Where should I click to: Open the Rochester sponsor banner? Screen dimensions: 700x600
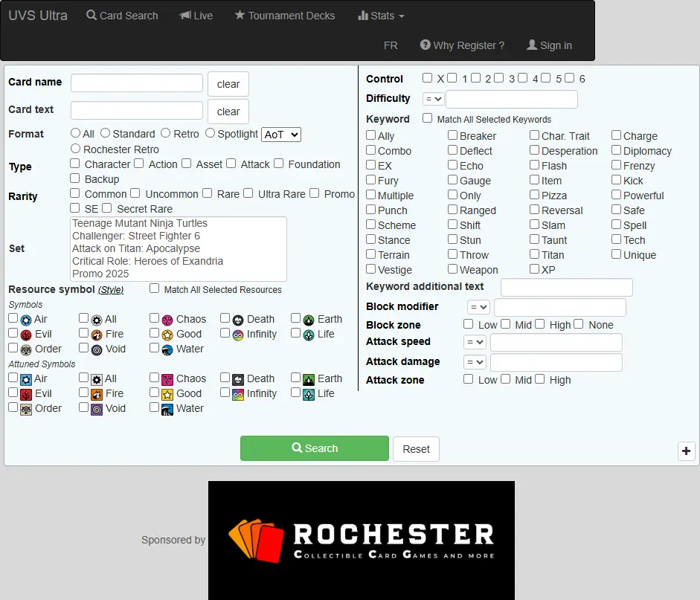(x=362, y=541)
